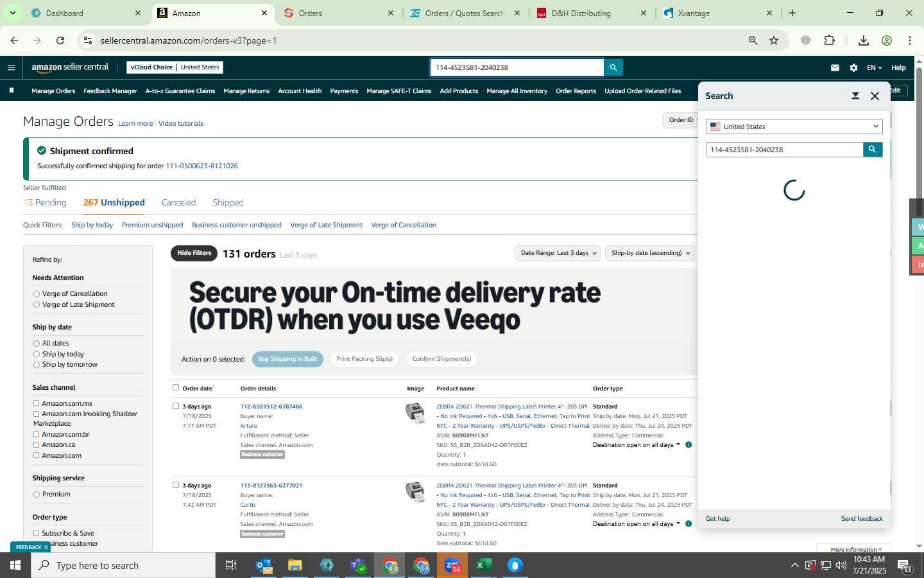Show hidden system tray icons

[x=794, y=565]
